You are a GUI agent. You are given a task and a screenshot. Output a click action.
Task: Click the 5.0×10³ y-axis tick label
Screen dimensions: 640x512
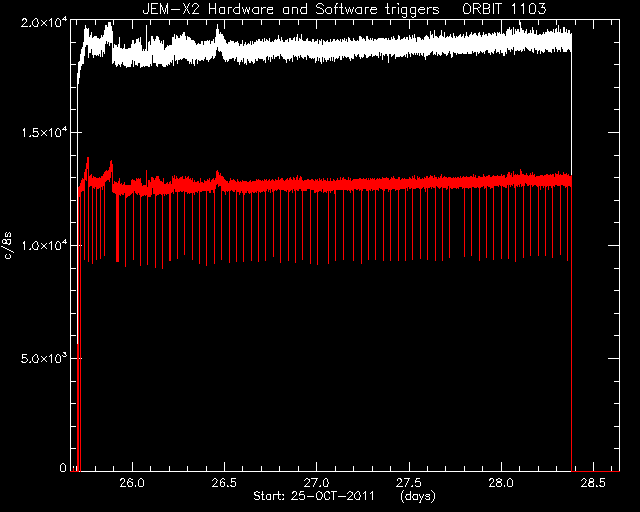(x=44, y=358)
